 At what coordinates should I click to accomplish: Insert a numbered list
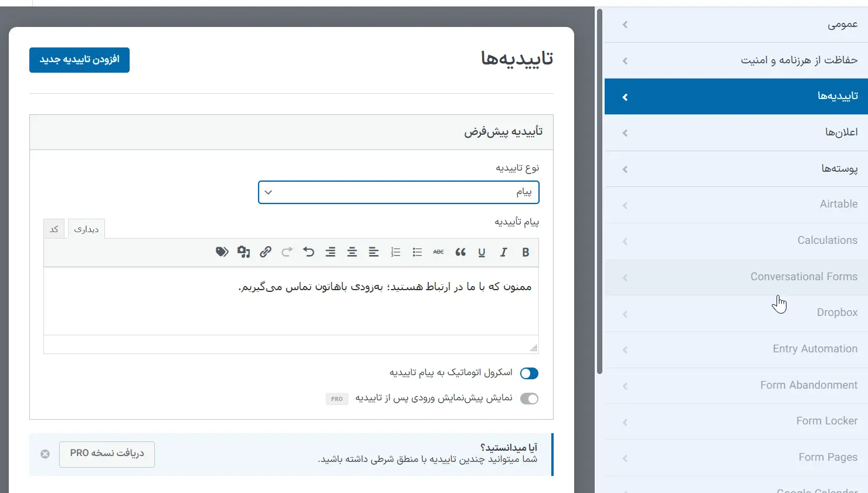tap(396, 252)
